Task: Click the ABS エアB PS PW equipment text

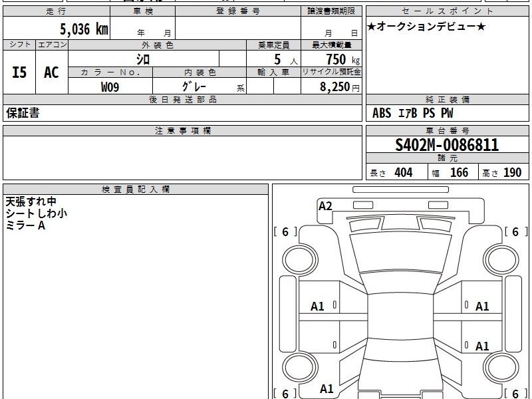Action: point(412,113)
